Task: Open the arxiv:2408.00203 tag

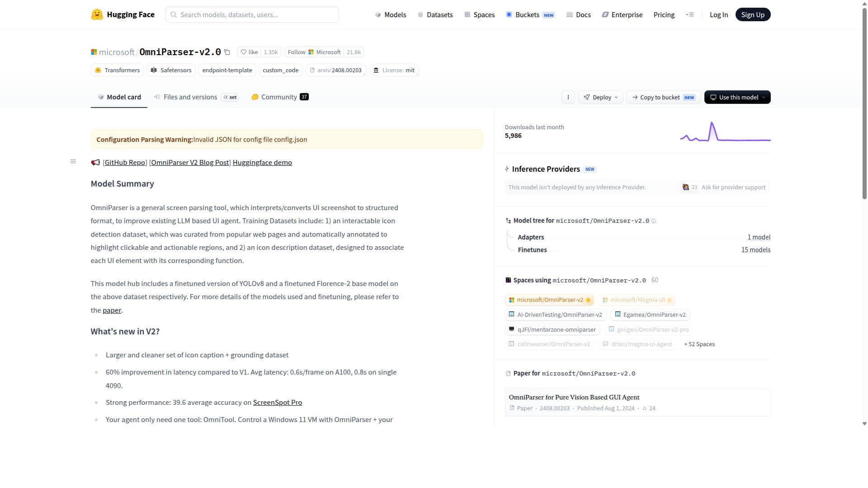Action: click(x=336, y=70)
